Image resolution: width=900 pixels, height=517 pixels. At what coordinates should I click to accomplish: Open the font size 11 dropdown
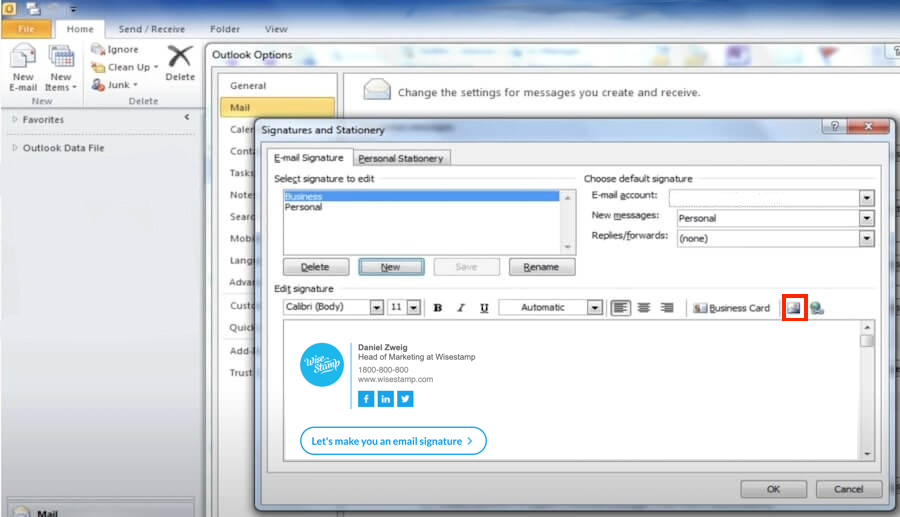tap(414, 308)
